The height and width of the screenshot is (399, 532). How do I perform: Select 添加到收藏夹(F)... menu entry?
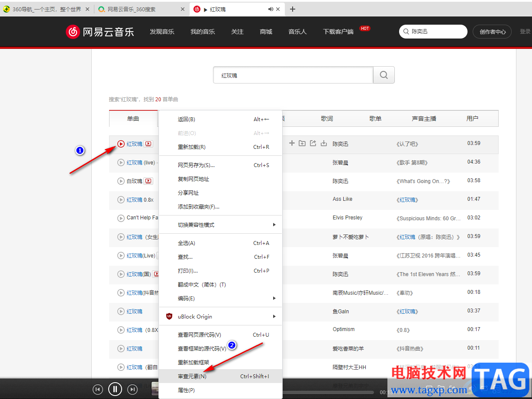pos(221,206)
